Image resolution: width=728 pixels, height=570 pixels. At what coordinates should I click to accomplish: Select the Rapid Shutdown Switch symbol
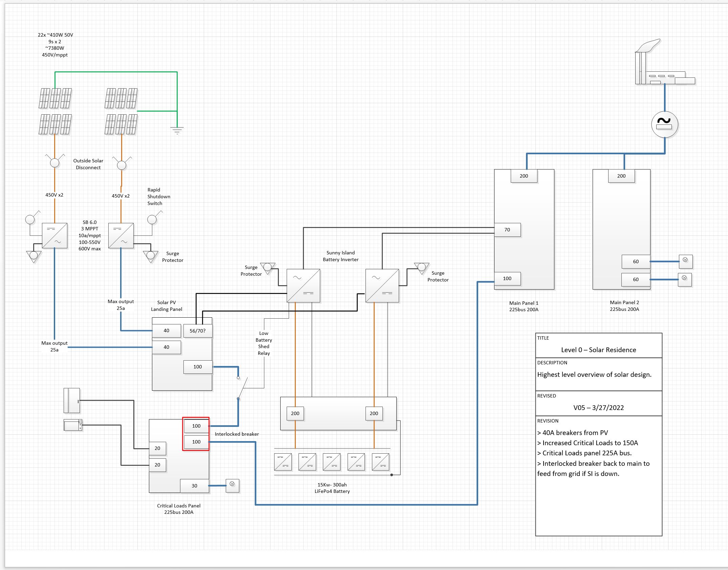[152, 219]
